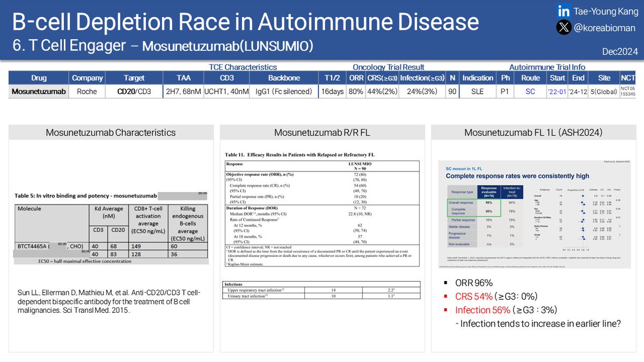Click the 'Mosunetuzumab R/R FL' panel header

click(x=322, y=132)
